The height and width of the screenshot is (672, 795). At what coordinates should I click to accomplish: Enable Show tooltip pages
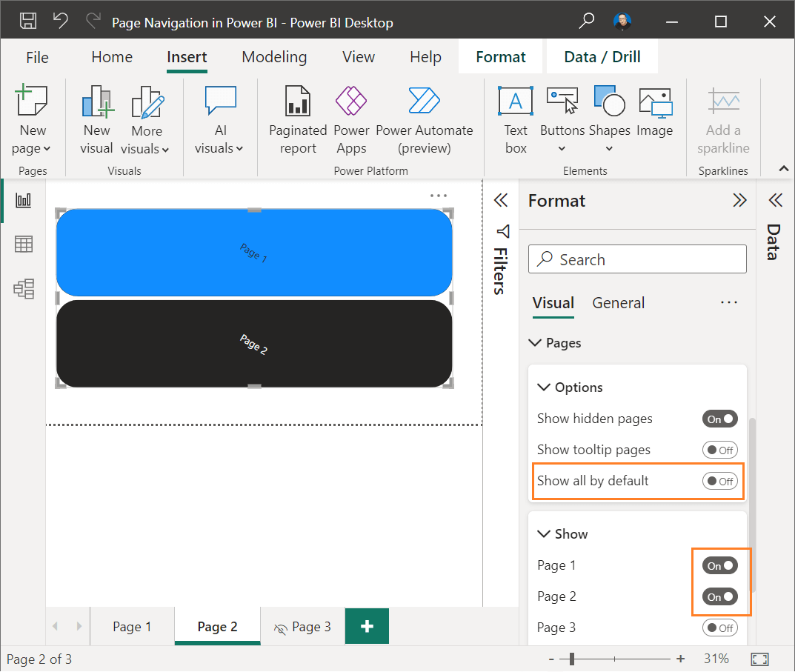coord(719,450)
